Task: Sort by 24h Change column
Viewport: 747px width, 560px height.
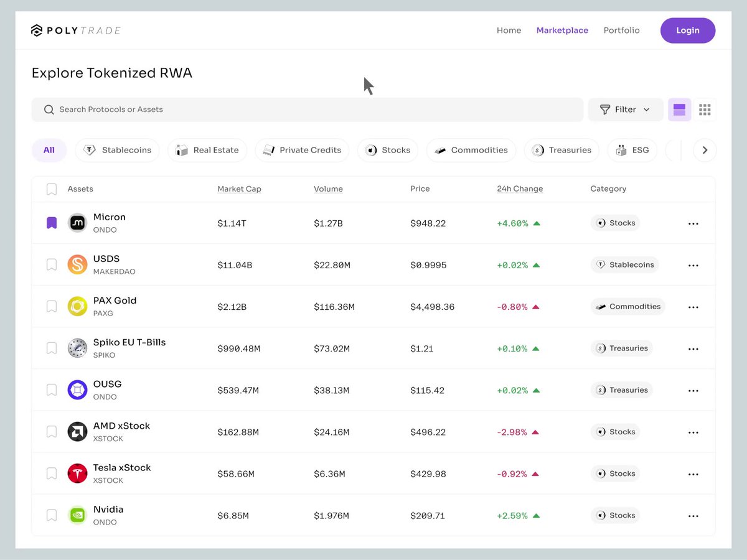Action: coord(520,189)
